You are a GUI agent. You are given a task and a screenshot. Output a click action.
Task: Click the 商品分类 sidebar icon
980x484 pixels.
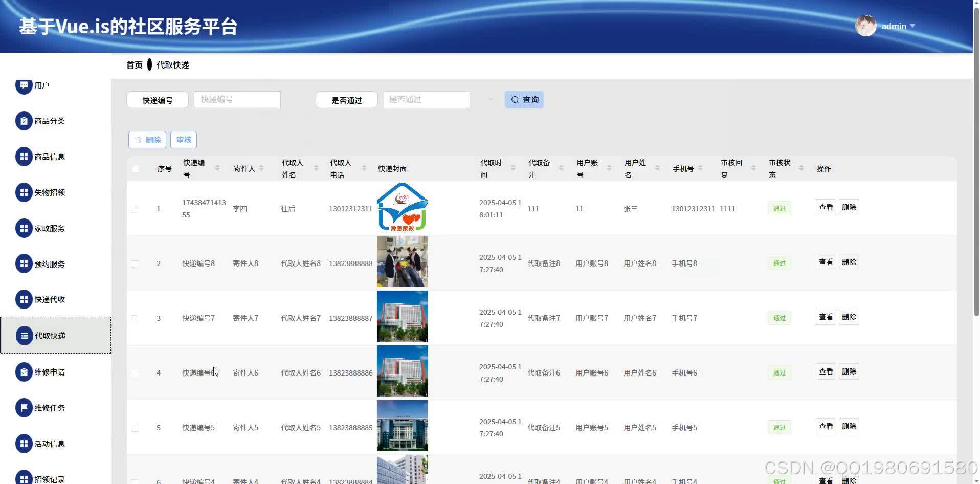click(24, 121)
